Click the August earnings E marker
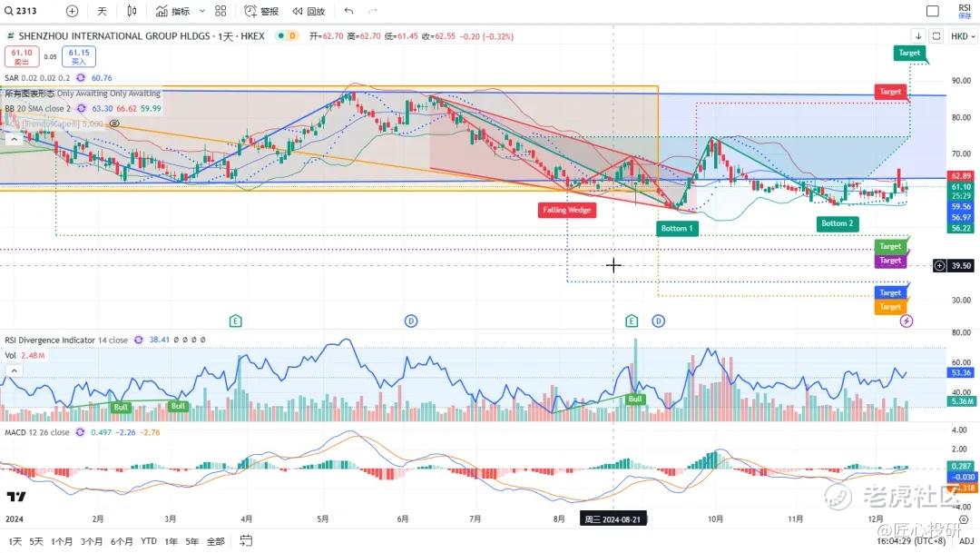Screen dimensions: 980x553 (x=632, y=321)
